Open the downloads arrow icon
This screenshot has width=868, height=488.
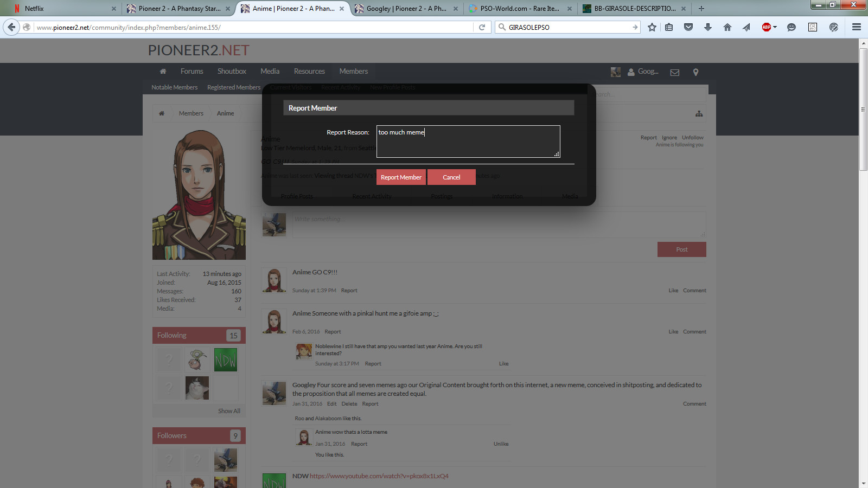click(708, 27)
